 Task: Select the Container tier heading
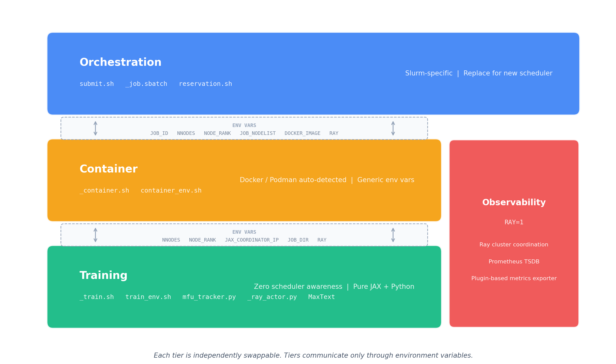click(x=109, y=169)
